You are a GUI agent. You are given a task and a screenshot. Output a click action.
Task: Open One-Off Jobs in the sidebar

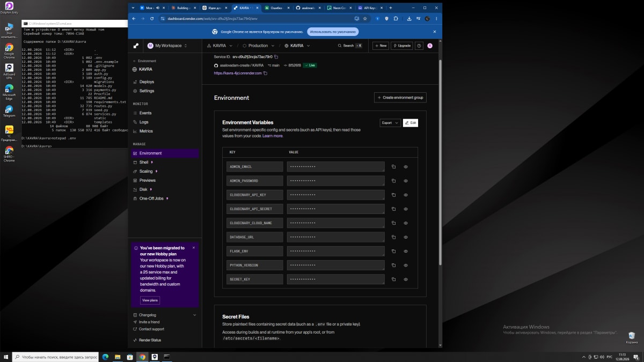click(x=151, y=198)
